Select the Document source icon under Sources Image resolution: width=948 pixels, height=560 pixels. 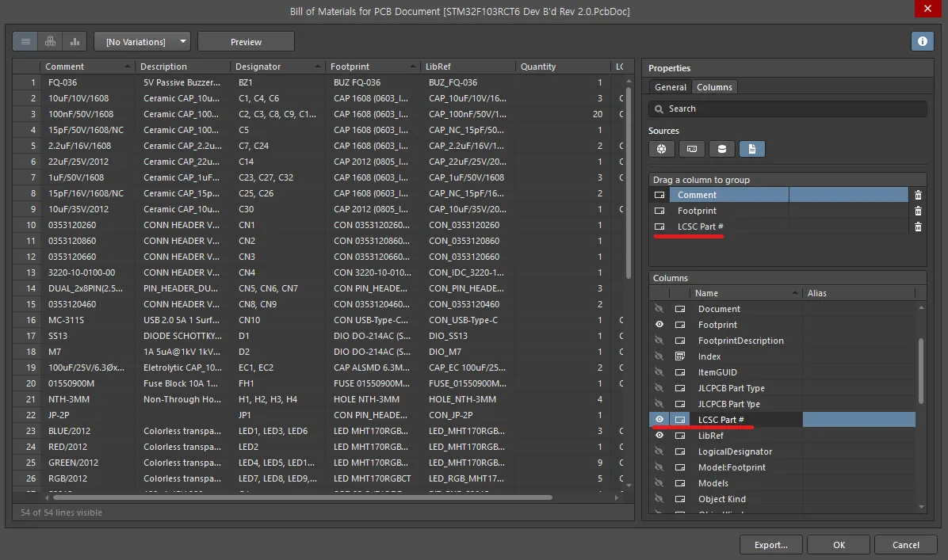click(751, 148)
